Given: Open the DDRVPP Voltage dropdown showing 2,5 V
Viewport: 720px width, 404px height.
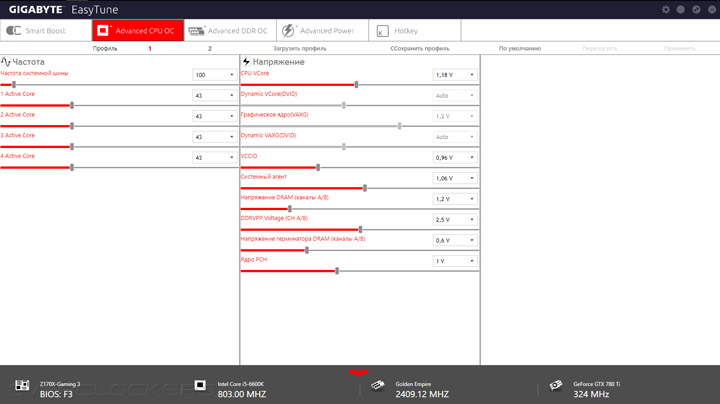Looking at the screenshot, I should (455, 219).
